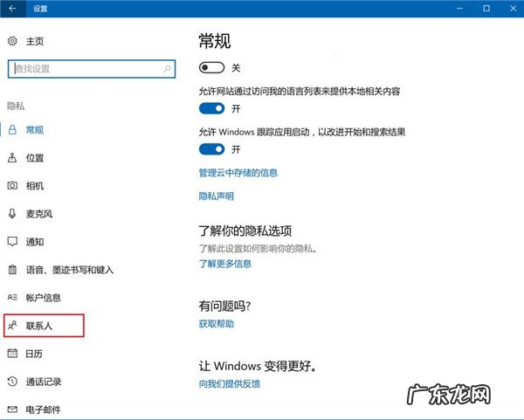Open the 麦克风 privacy category
Screen dimensions: 524x420
pos(39,214)
